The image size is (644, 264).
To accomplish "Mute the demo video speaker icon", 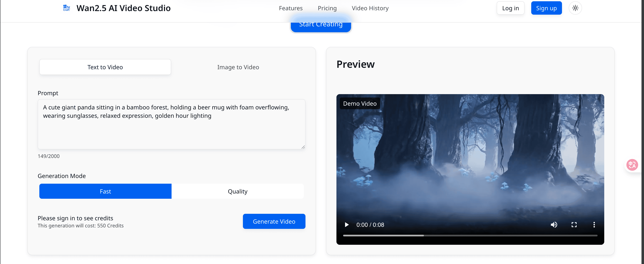I will click(x=554, y=224).
